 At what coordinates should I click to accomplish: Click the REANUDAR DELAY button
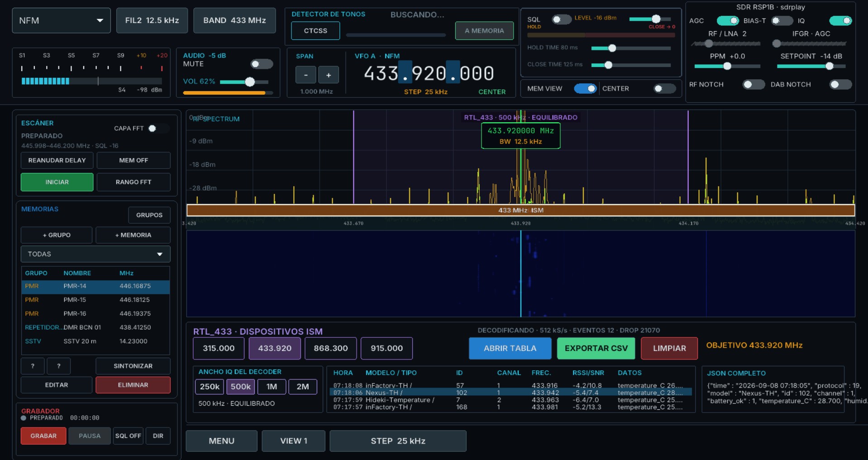(x=57, y=160)
